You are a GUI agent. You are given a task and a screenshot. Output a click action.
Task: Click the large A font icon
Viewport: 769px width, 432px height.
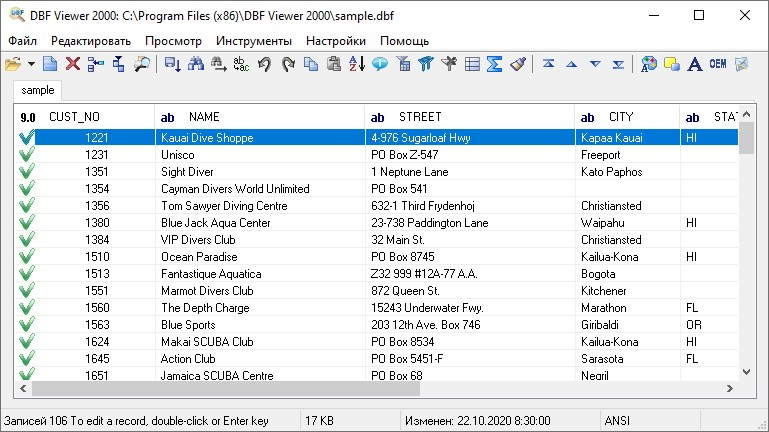(x=694, y=64)
